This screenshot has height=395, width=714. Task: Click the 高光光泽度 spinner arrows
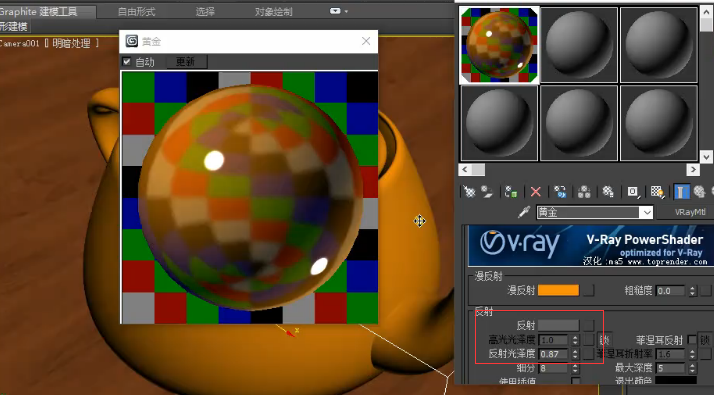[575, 340]
